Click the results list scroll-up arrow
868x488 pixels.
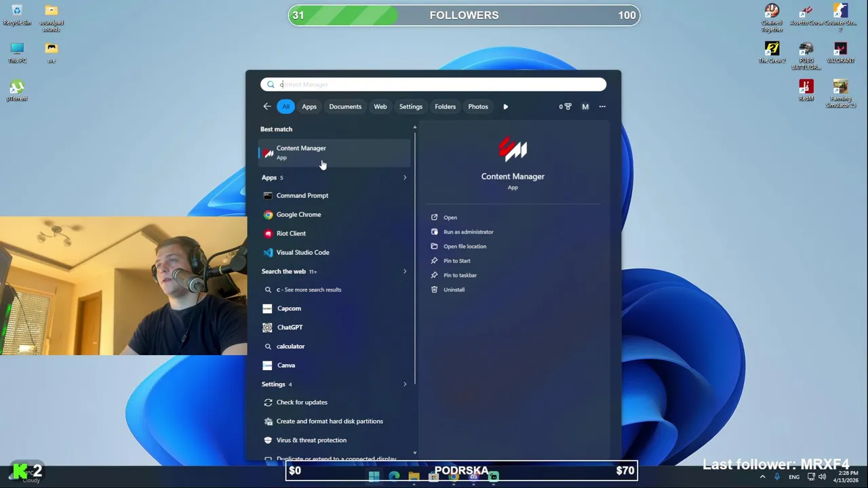[414, 127]
